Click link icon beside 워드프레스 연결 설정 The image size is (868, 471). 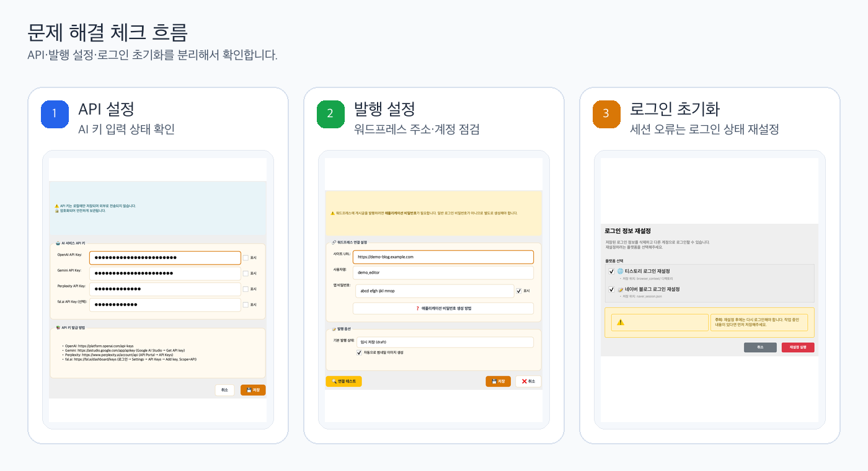[334, 242]
